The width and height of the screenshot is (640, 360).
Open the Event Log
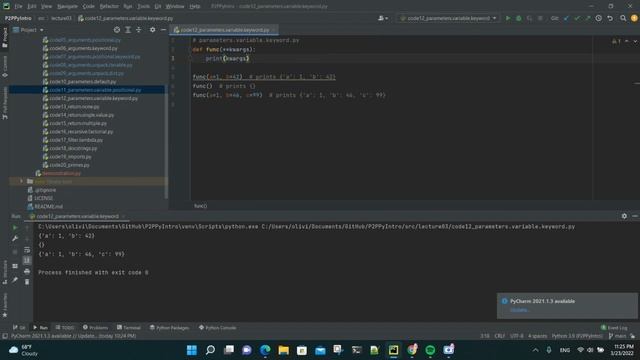tap(614, 327)
